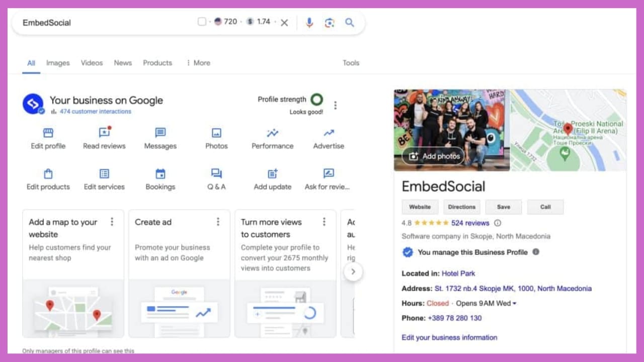The image size is (644, 362).
Task: Open the three-dot menu on Create ad card
Action: (218, 221)
